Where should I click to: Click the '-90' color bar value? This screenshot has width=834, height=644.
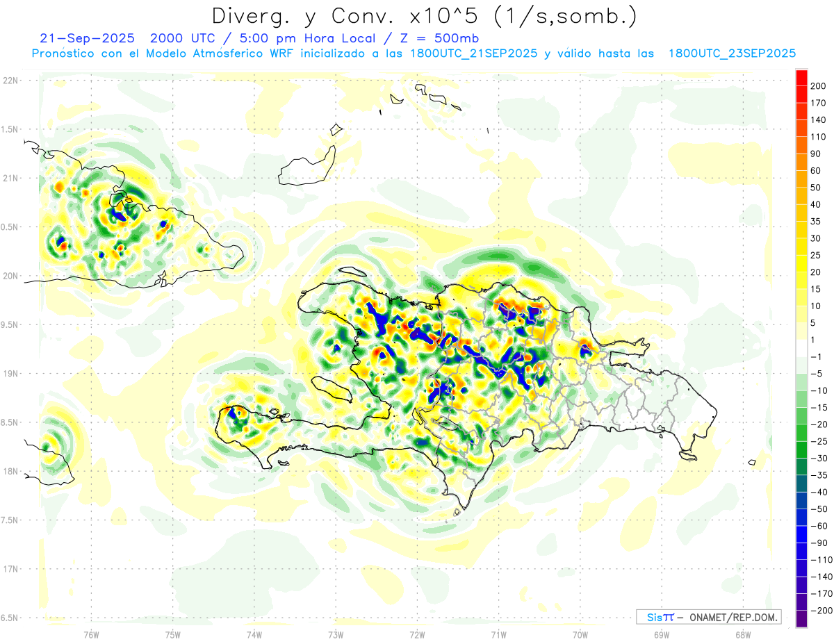(819, 543)
